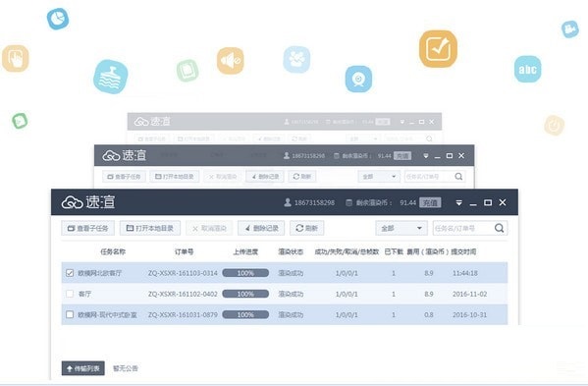Click 删除记录 in the middle window
Screen dimensions: 588x386
265,177
